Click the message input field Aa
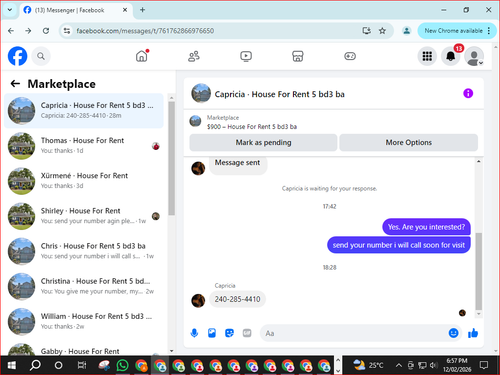Image resolution: width=500 pixels, height=375 pixels. pyautogui.click(x=353, y=333)
